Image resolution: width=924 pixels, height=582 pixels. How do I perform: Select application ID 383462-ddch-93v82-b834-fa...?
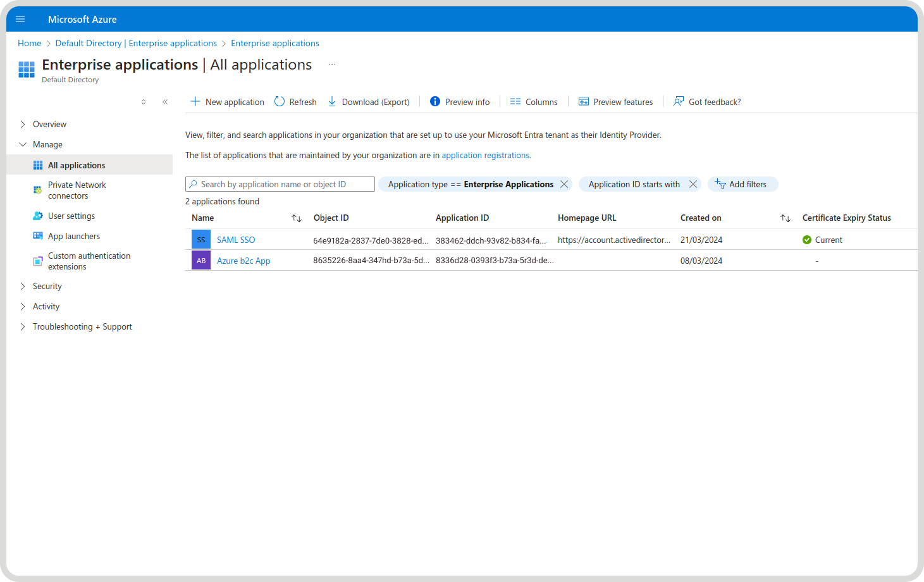491,240
